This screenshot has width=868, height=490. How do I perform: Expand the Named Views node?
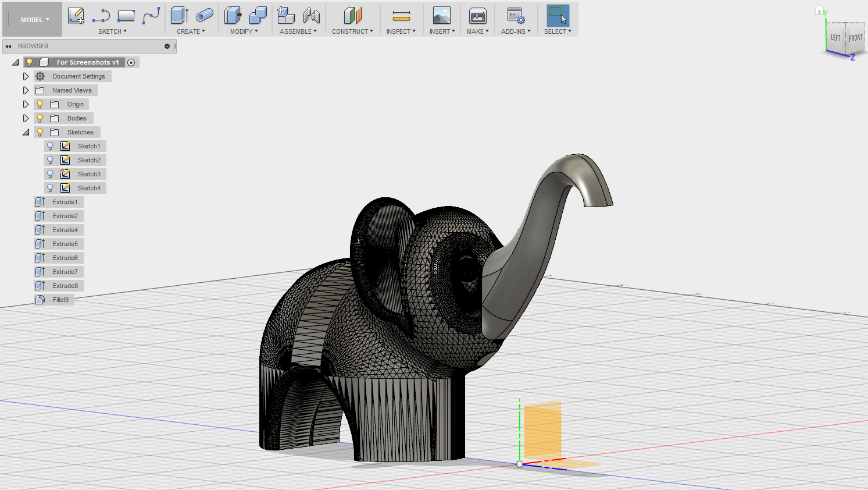(26, 90)
